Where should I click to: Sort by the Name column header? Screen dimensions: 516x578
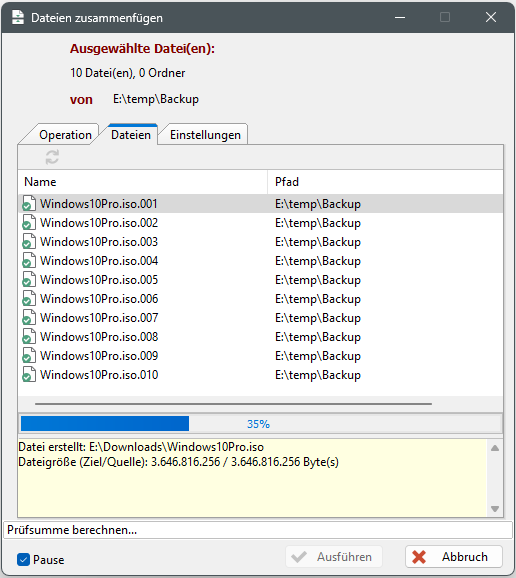[x=143, y=182]
